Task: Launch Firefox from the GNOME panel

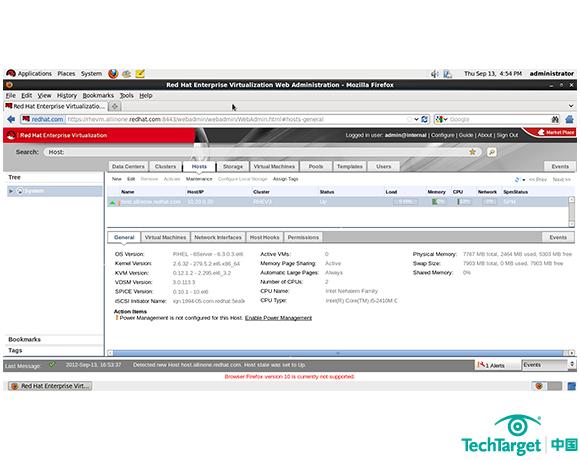Action: pos(113,74)
